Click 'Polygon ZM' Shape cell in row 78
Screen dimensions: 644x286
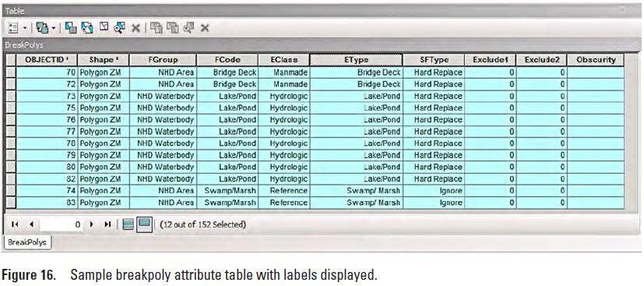click(x=103, y=143)
